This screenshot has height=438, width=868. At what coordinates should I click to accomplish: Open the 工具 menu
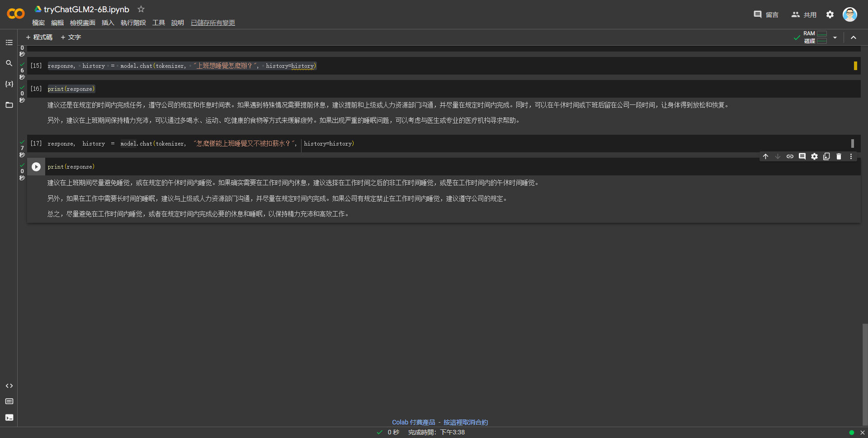[158, 23]
